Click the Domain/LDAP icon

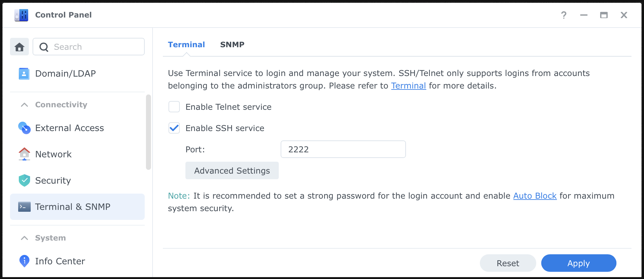24,74
